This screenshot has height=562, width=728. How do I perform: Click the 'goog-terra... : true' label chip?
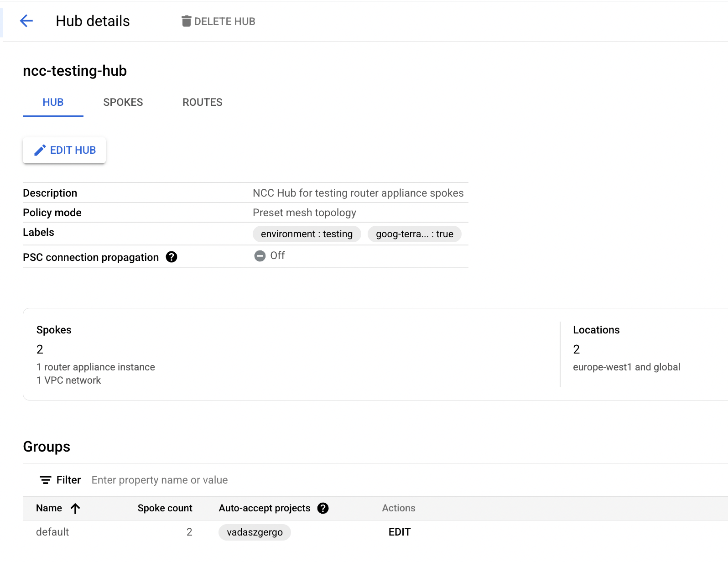coord(414,234)
